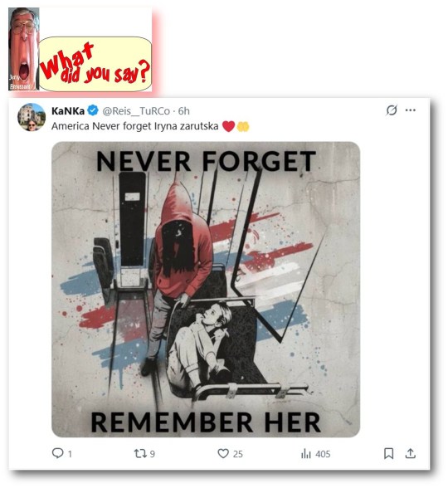Click the Grok slashed circle icon

[x=392, y=110]
